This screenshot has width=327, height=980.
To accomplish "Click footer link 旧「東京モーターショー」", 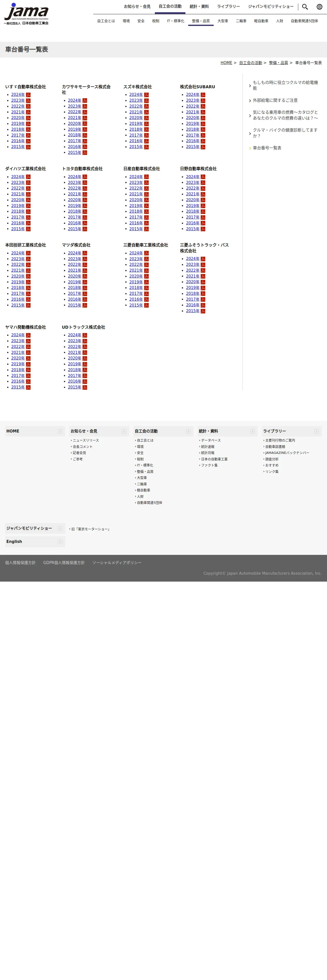I will (91, 529).
